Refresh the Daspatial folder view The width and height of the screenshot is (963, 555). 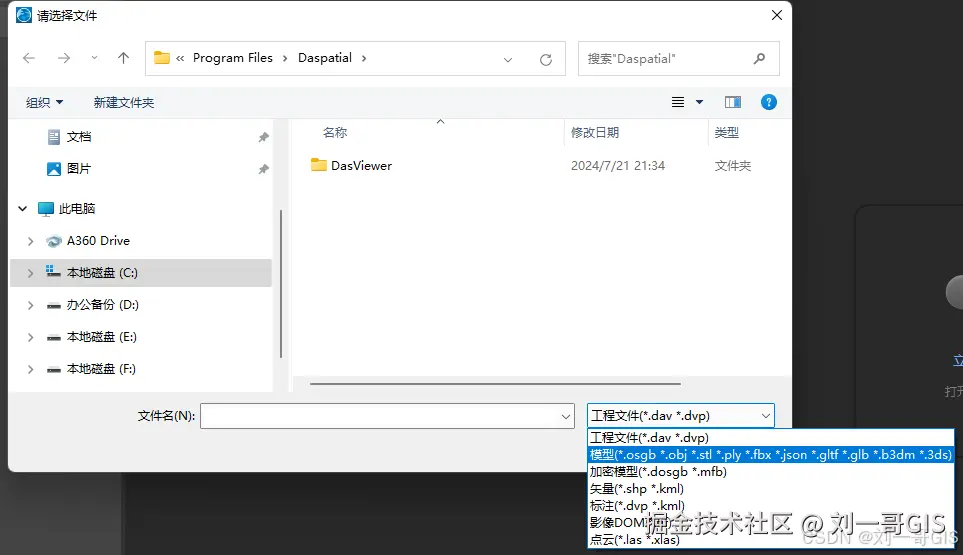545,60
